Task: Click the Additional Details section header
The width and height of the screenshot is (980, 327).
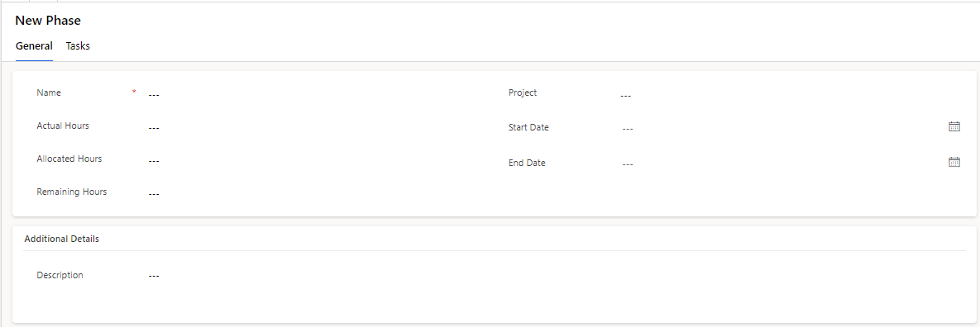Action: 61,239
